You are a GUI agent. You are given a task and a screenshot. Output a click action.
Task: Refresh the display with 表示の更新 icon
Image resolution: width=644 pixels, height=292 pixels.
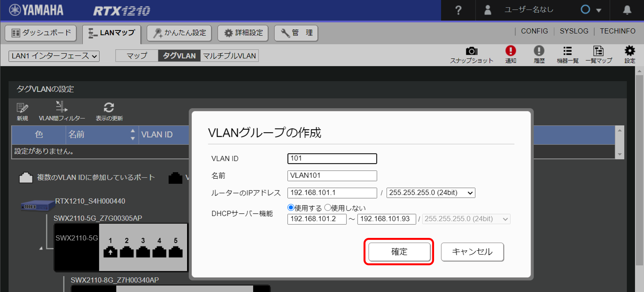[109, 108]
